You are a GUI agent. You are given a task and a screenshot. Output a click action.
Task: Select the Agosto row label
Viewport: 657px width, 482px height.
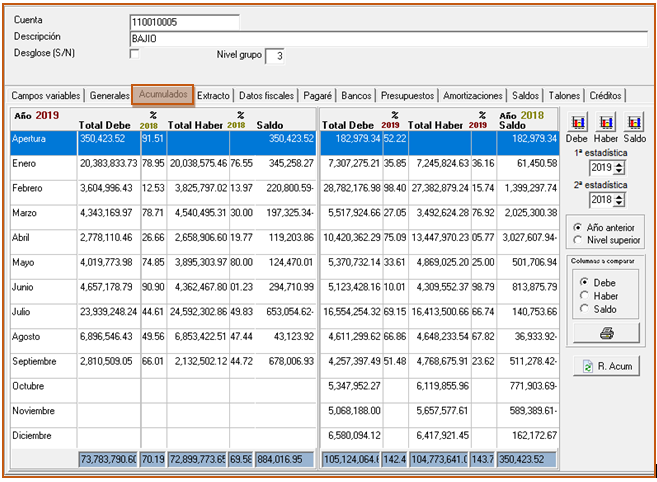point(26,337)
